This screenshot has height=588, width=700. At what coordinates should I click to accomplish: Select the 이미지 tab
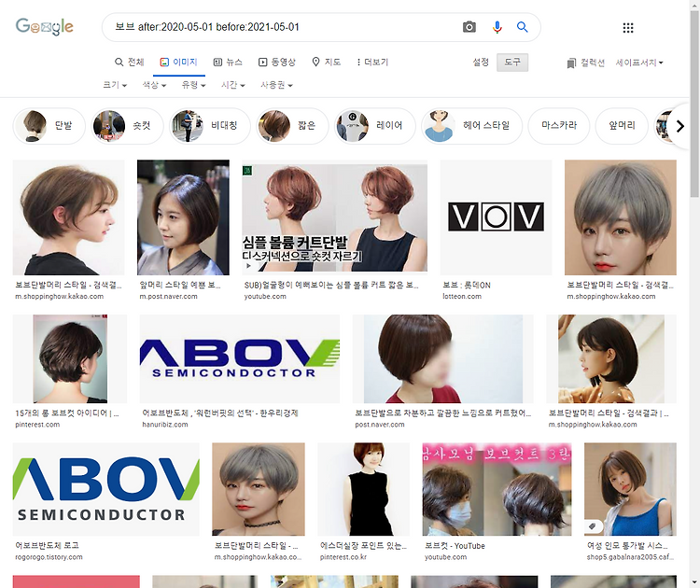click(x=178, y=62)
